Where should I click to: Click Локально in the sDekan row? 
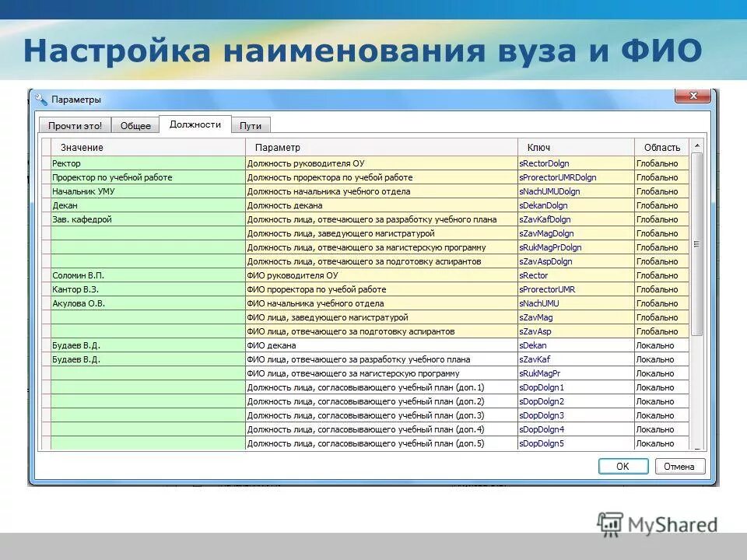[661, 345]
